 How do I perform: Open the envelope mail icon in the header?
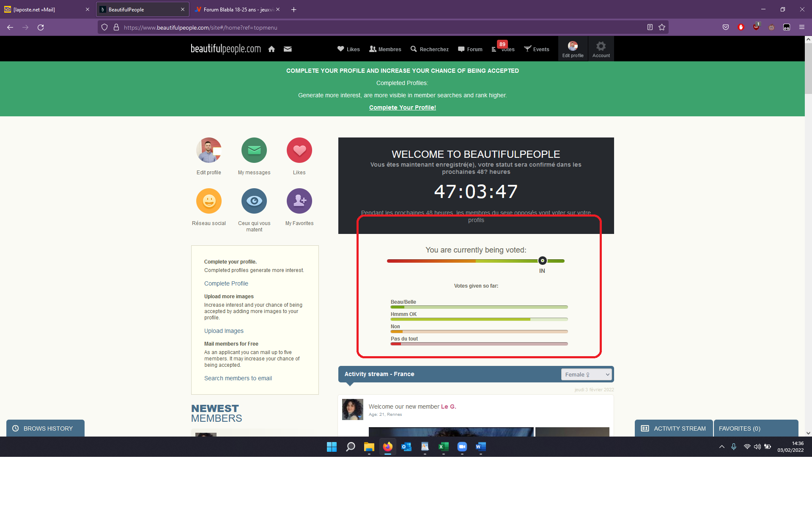click(x=288, y=49)
